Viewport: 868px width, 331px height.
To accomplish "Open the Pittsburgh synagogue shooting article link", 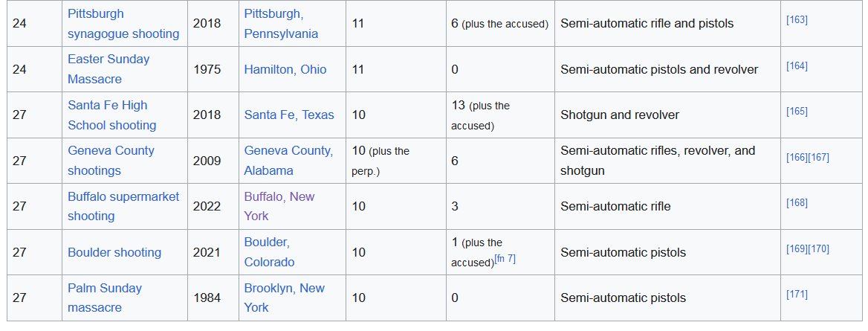I will (123, 24).
